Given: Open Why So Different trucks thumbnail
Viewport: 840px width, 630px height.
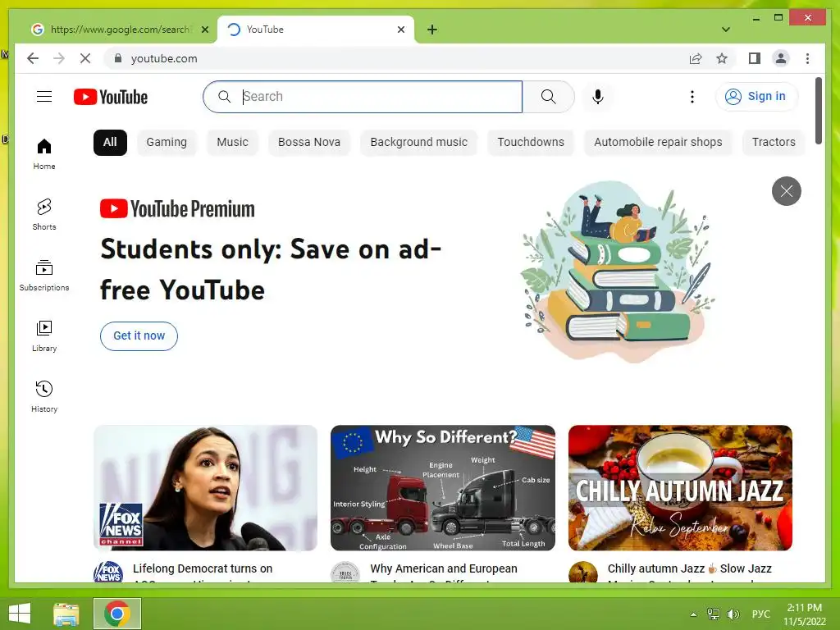Looking at the screenshot, I should (x=442, y=488).
